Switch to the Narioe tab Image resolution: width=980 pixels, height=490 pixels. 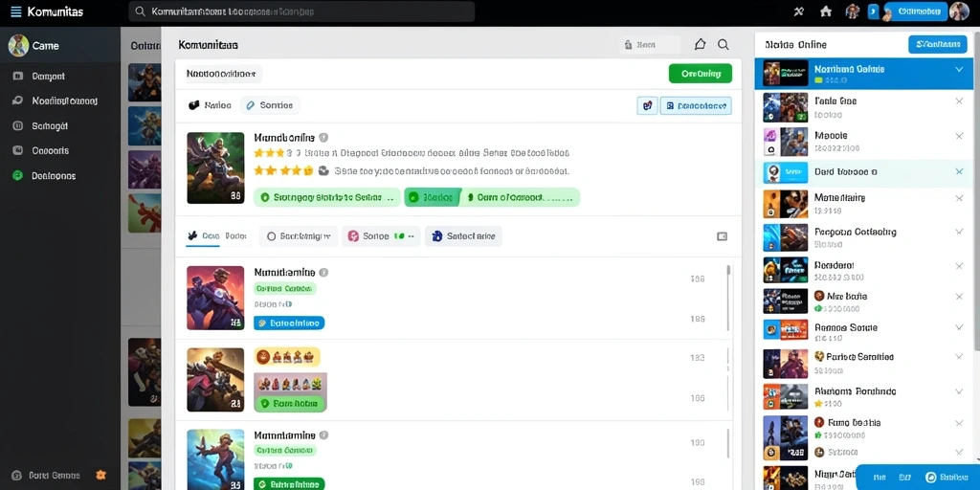210,105
